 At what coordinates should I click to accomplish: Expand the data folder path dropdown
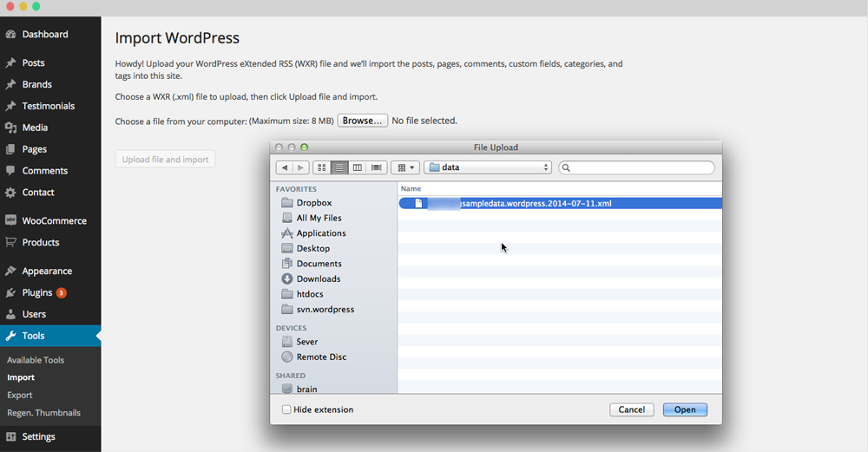pyautogui.click(x=489, y=167)
